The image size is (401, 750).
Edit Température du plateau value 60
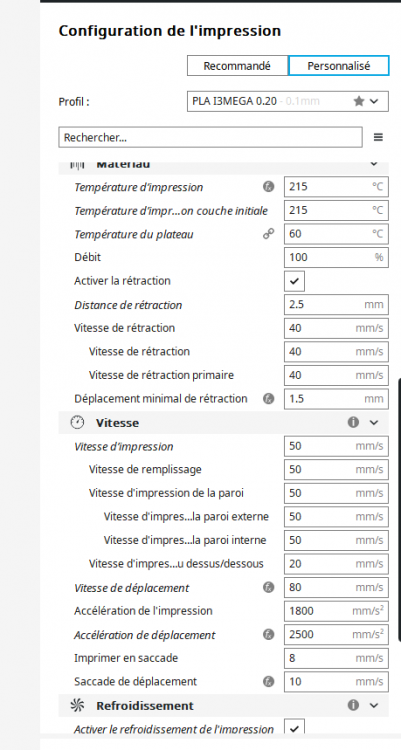(x=336, y=234)
